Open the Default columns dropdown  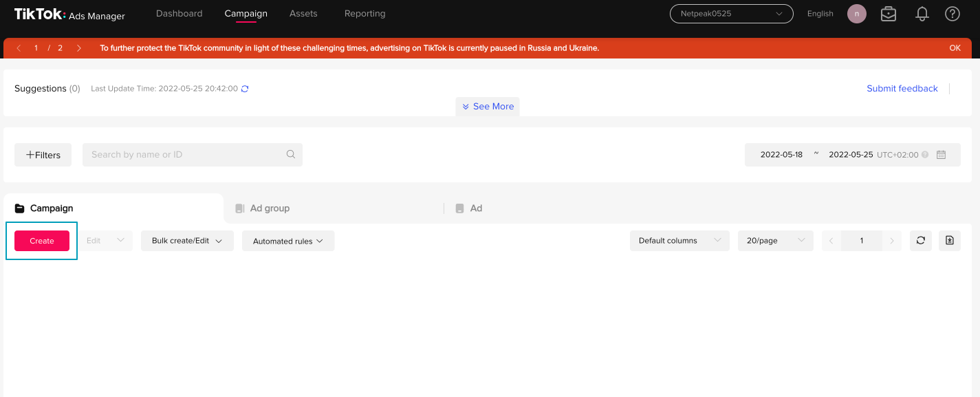click(x=679, y=241)
